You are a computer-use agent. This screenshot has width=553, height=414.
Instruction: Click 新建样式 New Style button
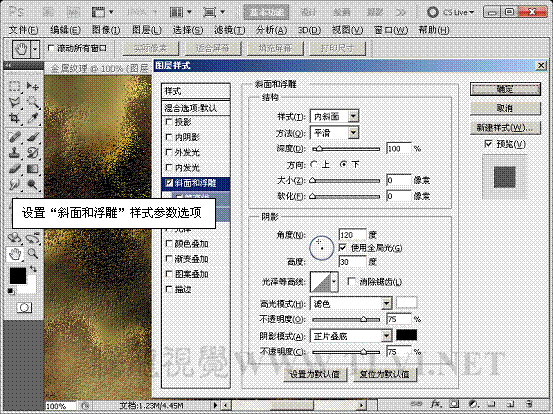[x=505, y=127]
